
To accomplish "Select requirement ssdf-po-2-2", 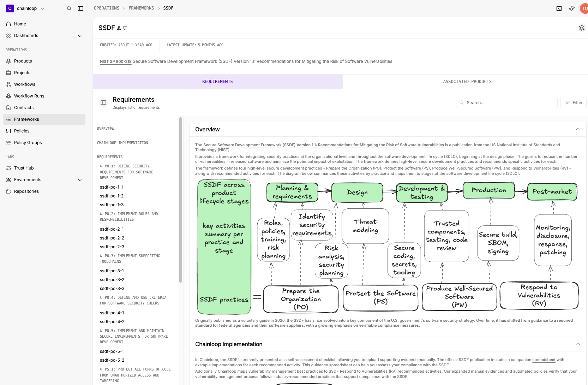I will [x=112, y=238].
